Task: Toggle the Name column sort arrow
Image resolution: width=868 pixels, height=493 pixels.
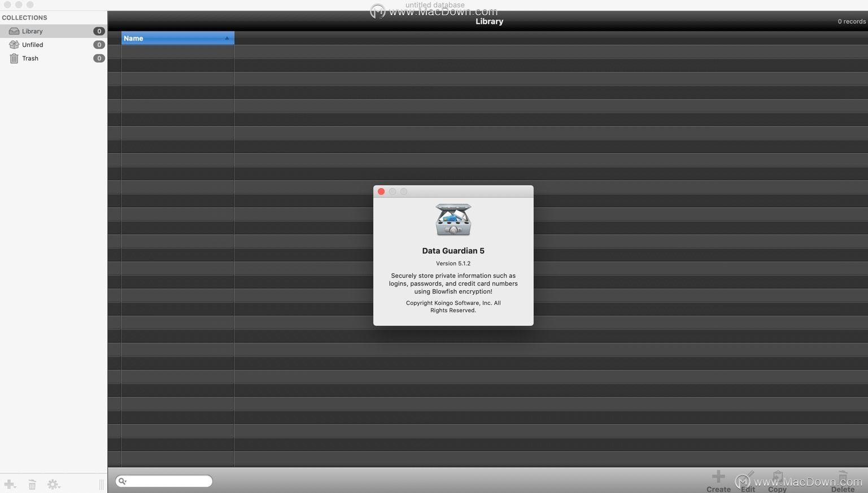Action: click(227, 38)
